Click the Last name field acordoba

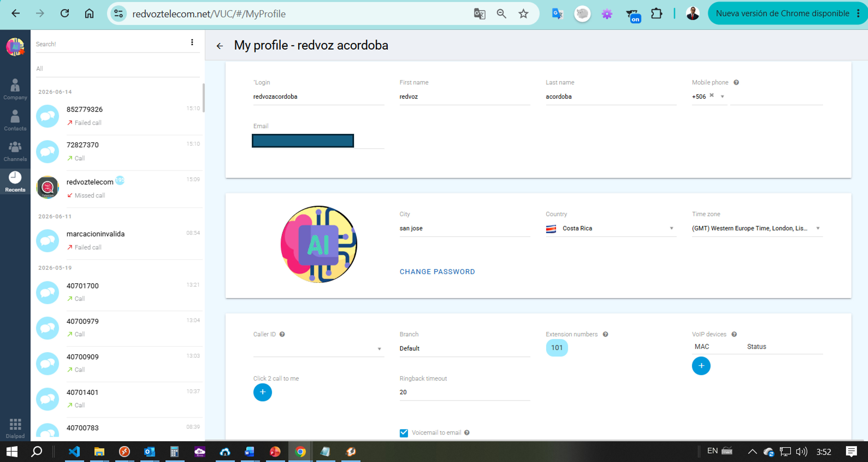611,97
